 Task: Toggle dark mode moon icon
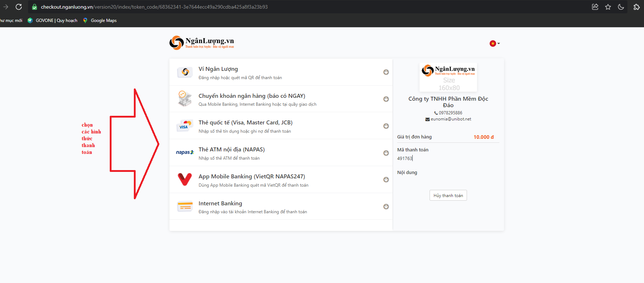click(x=621, y=7)
